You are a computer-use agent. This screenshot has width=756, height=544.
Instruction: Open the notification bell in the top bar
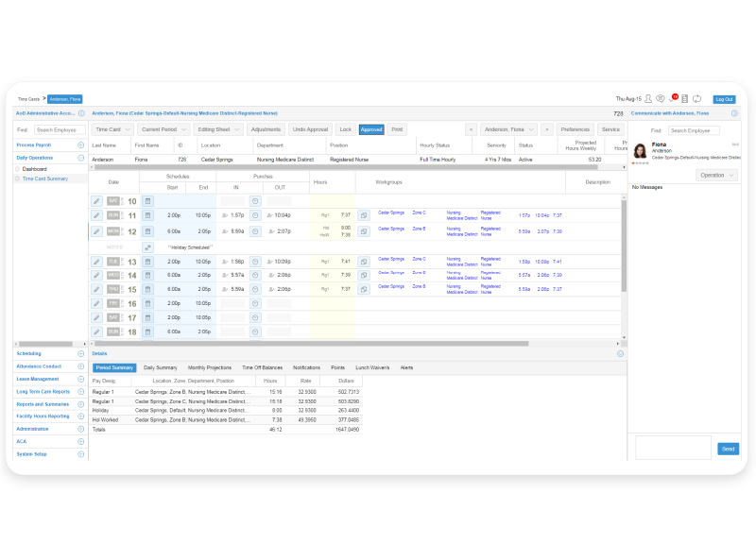coord(672,98)
